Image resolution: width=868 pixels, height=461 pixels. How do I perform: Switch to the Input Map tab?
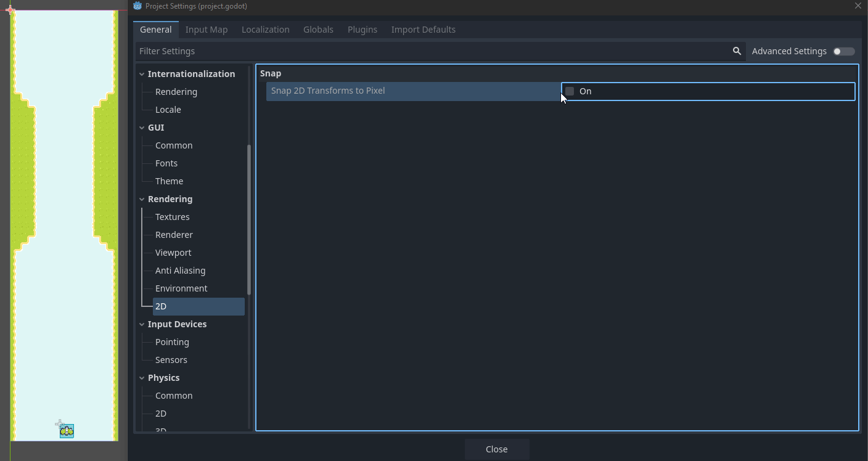(x=207, y=29)
